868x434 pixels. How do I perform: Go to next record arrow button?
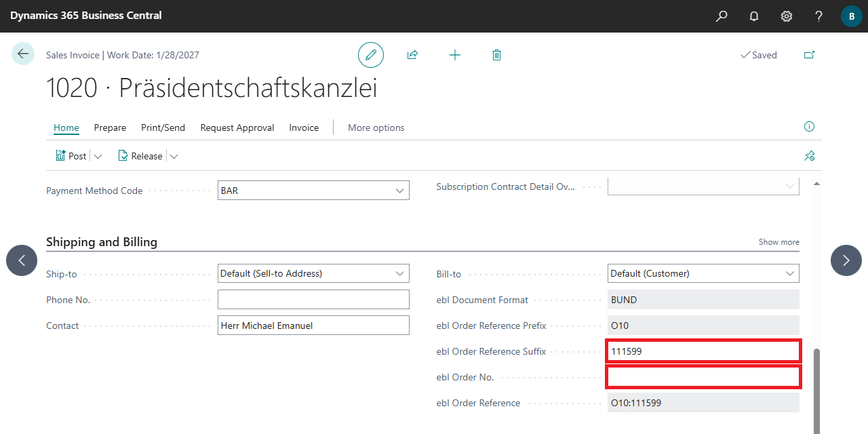point(846,260)
